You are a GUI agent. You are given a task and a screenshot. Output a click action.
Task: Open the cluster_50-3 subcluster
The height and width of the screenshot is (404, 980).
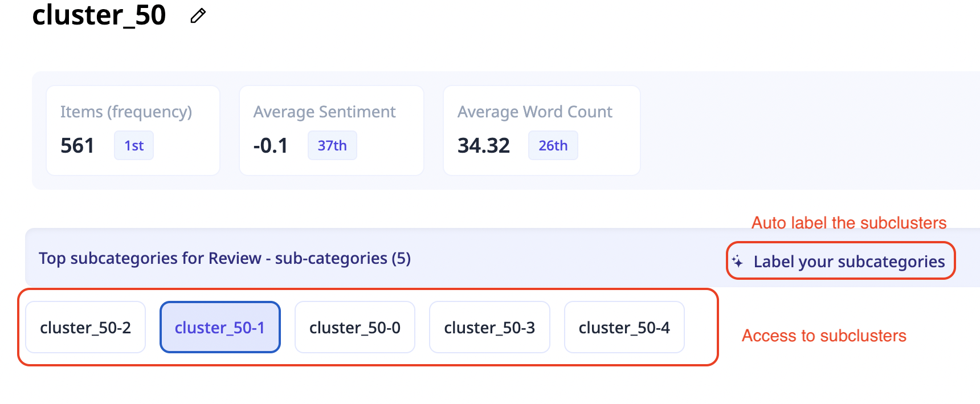click(489, 328)
